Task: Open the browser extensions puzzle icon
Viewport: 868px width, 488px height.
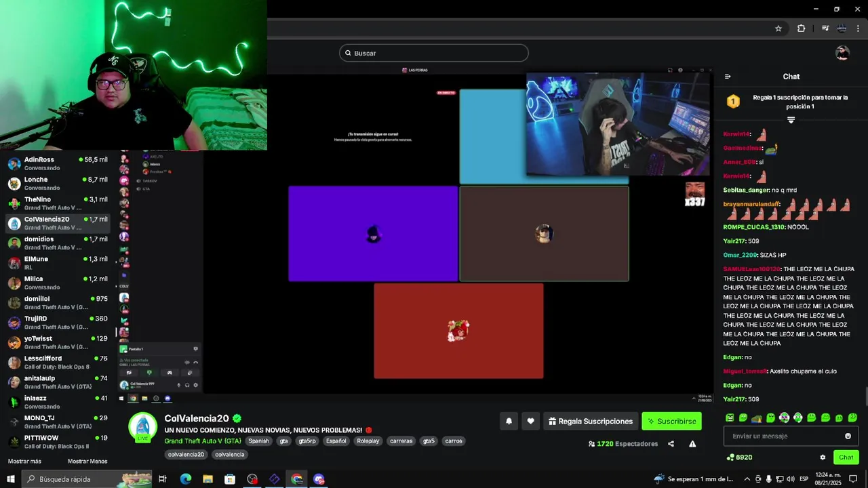Action: (801, 28)
